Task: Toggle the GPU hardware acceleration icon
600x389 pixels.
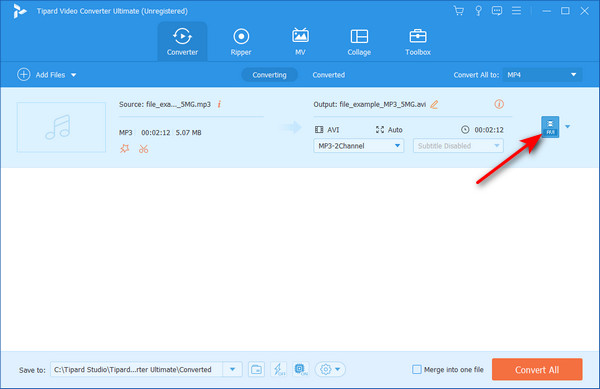Action: 300,369
